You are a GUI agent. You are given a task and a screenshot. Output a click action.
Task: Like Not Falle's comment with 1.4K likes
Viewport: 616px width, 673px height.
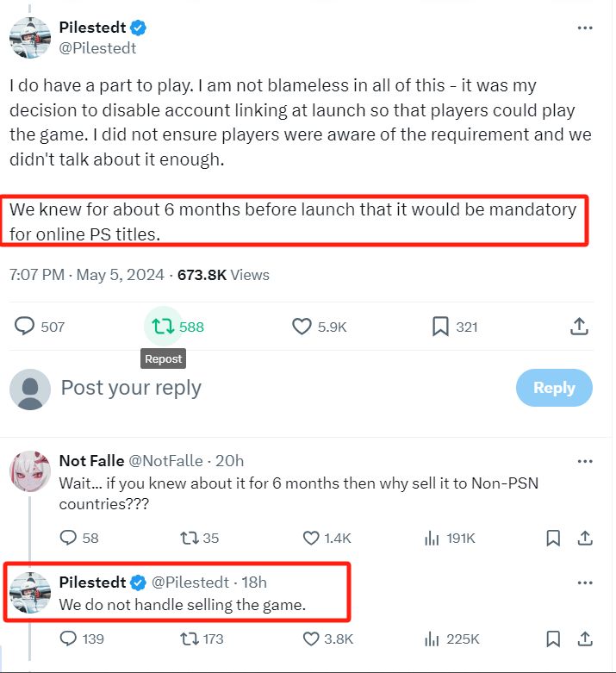312,538
